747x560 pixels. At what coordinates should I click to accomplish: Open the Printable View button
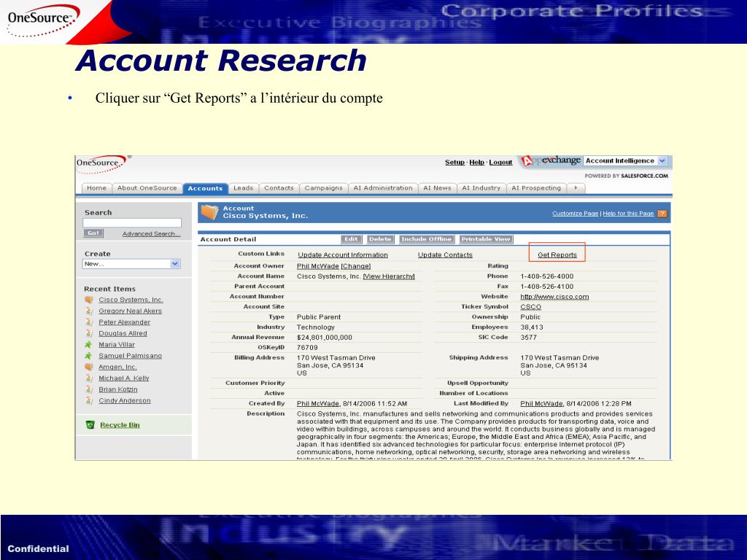click(x=485, y=239)
